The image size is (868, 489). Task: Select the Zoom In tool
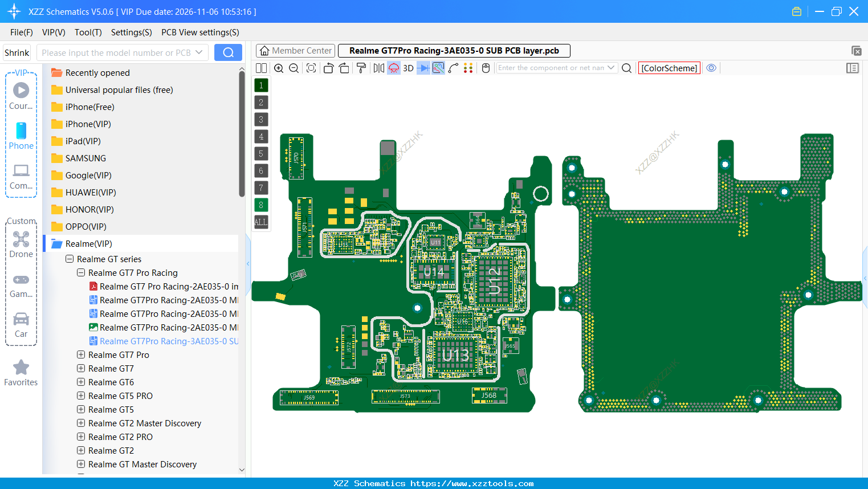click(278, 68)
